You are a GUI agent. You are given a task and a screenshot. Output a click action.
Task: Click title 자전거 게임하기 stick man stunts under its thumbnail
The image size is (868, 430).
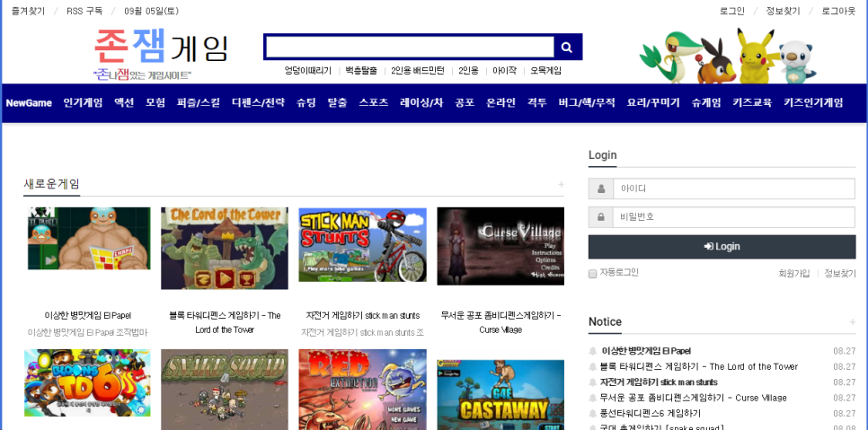coord(363,316)
